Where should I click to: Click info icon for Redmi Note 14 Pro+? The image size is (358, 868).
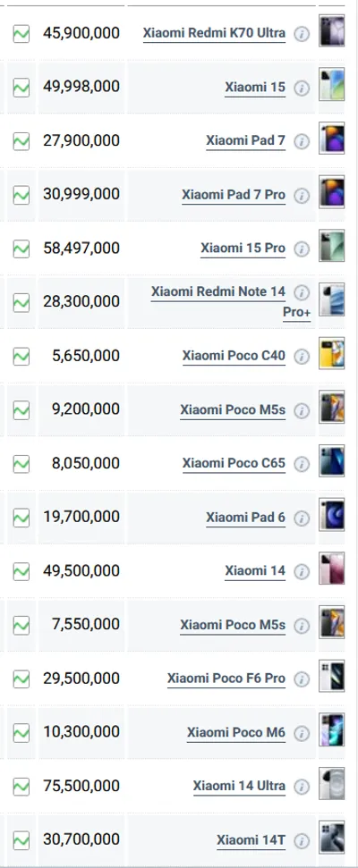tap(302, 292)
